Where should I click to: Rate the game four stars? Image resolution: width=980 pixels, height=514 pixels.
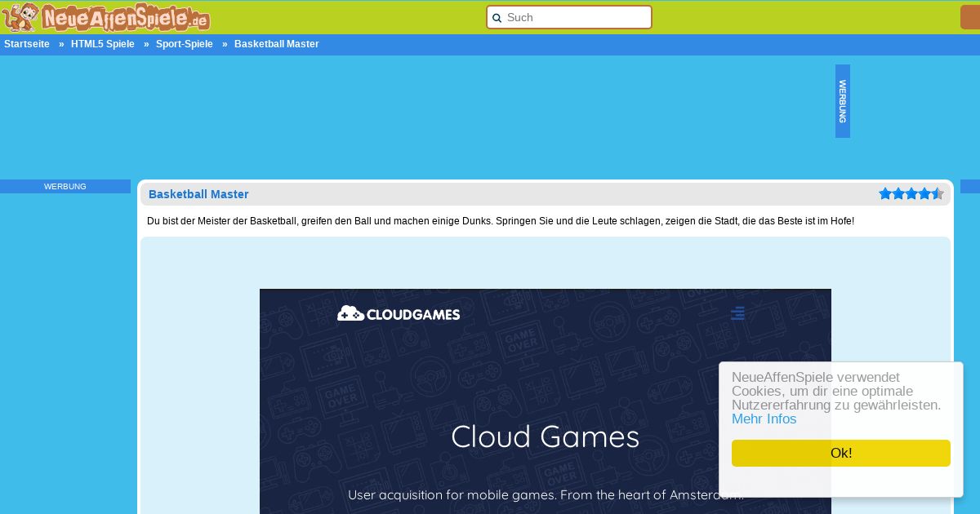coord(924,193)
